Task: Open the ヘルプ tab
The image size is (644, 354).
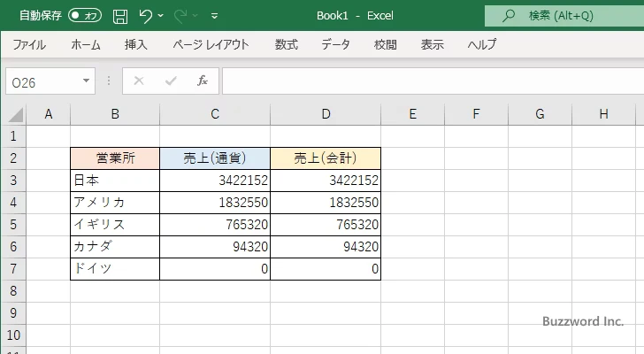Action: 482,44
